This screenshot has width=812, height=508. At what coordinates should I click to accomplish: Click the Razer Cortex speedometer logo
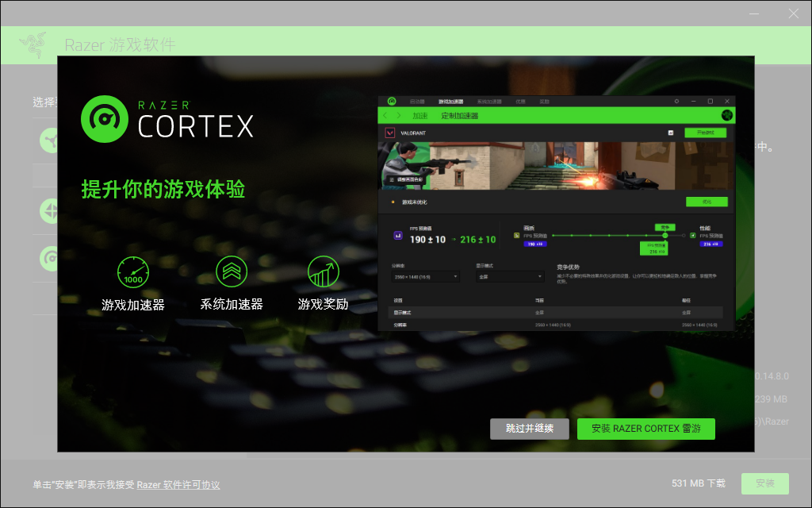pos(104,119)
